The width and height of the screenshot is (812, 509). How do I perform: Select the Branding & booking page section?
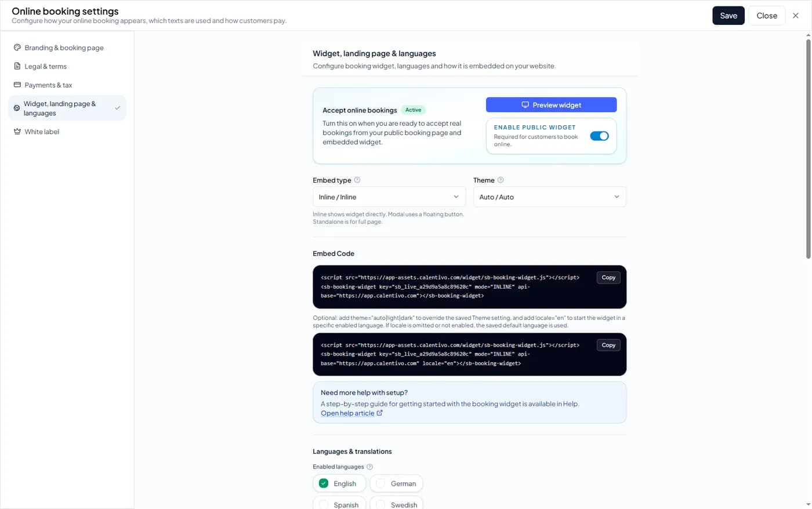(64, 48)
